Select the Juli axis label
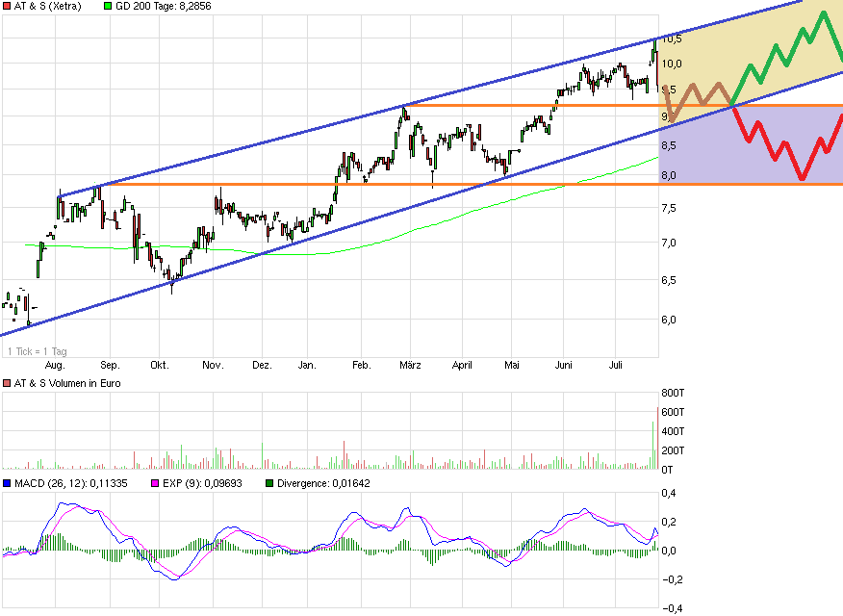The height and width of the screenshot is (616, 843). pyautogui.click(x=616, y=365)
